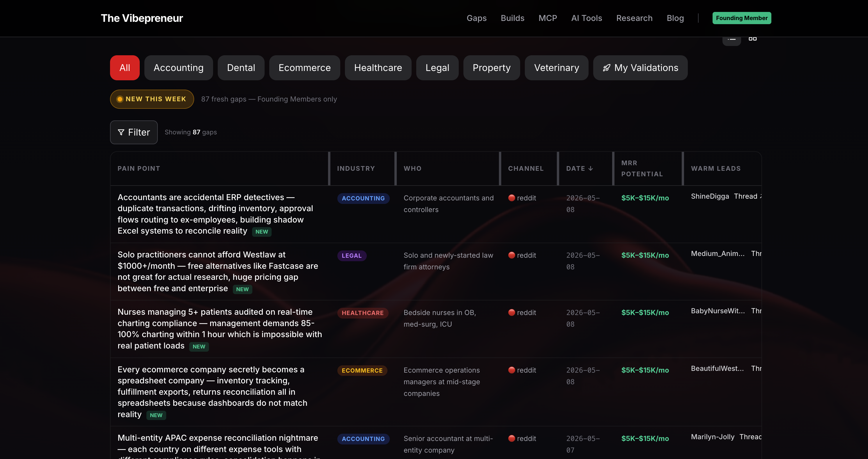This screenshot has width=868, height=459.
Task: Filter by the Legal category tab
Action: (x=437, y=68)
